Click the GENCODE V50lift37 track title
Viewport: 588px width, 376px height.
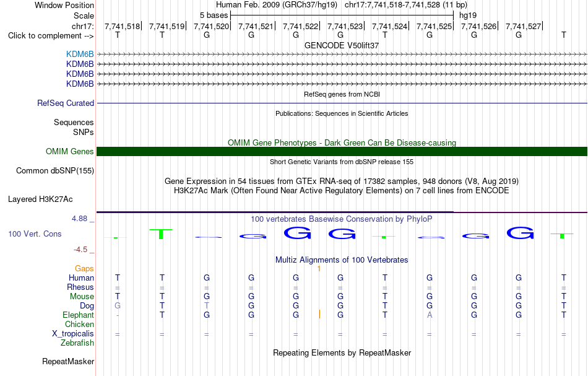coord(342,45)
